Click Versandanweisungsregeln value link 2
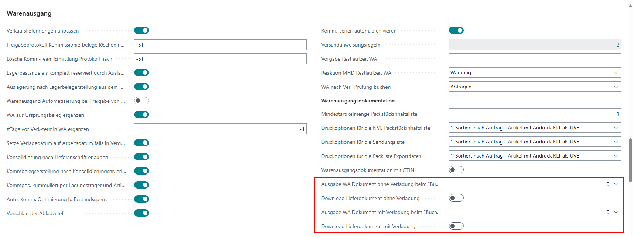Screen dimensions: 644x237 click(x=617, y=45)
